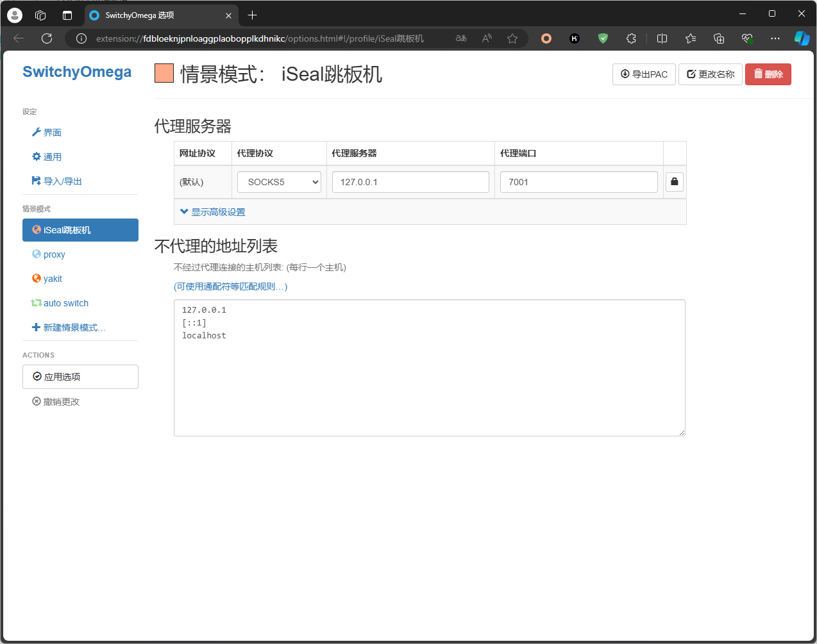Click the green shield extension icon
The height and width of the screenshot is (644, 817).
(603, 38)
